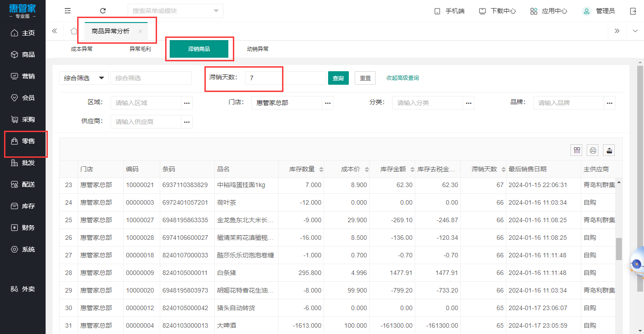This screenshot has height=334, width=644.
Task: Click the table scrollbar up arrow
Action: coord(619,183)
